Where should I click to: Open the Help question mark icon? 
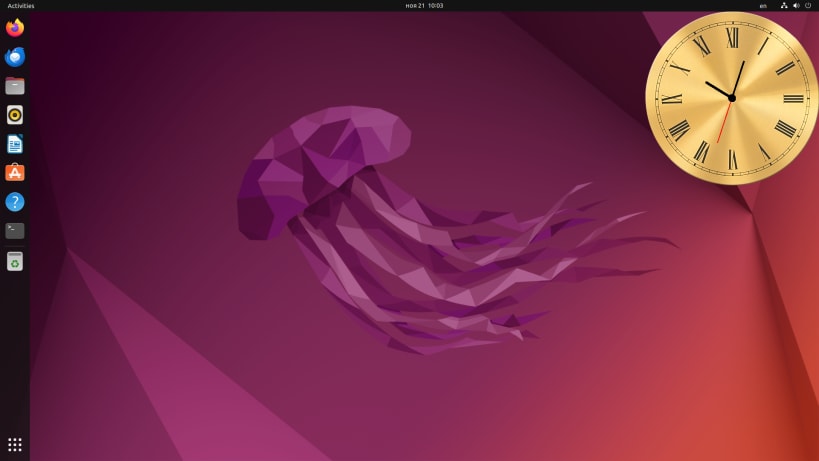coord(15,202)
